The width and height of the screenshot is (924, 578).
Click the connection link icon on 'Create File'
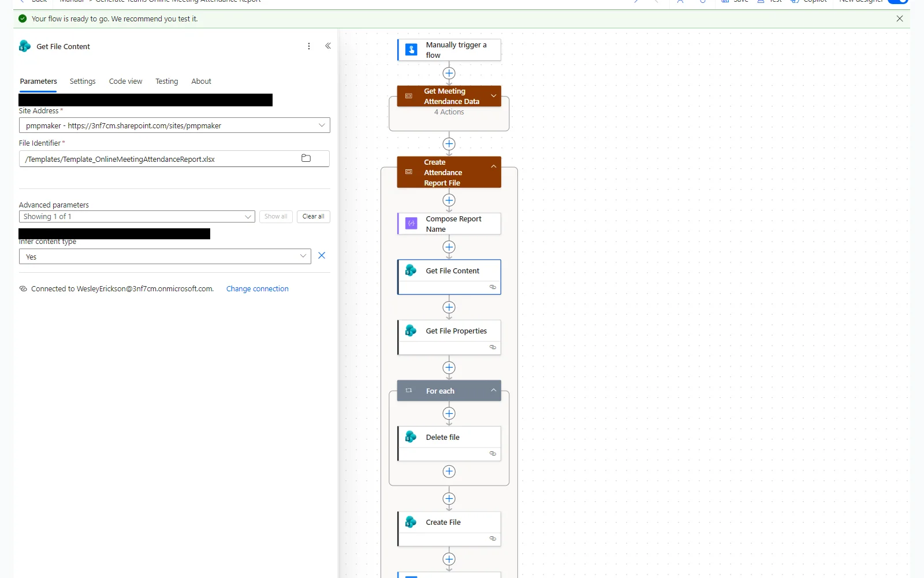click(x=493, y=539)
